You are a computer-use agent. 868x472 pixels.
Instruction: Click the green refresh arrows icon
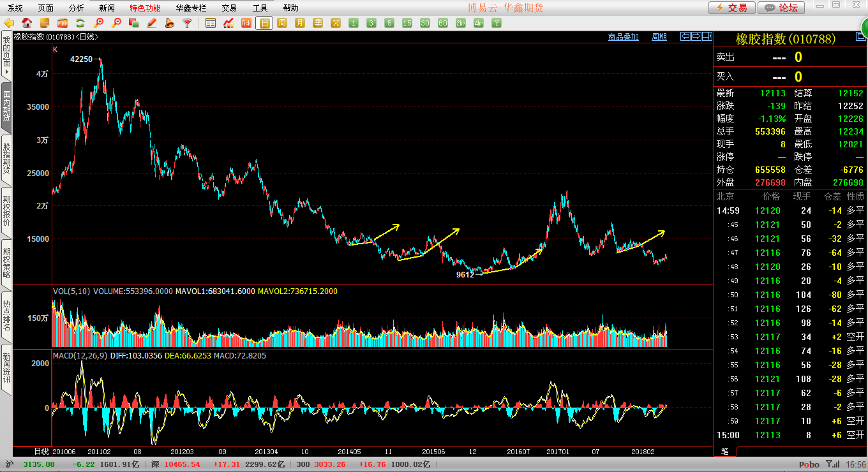pyautogui.click(x=80, y=23)
